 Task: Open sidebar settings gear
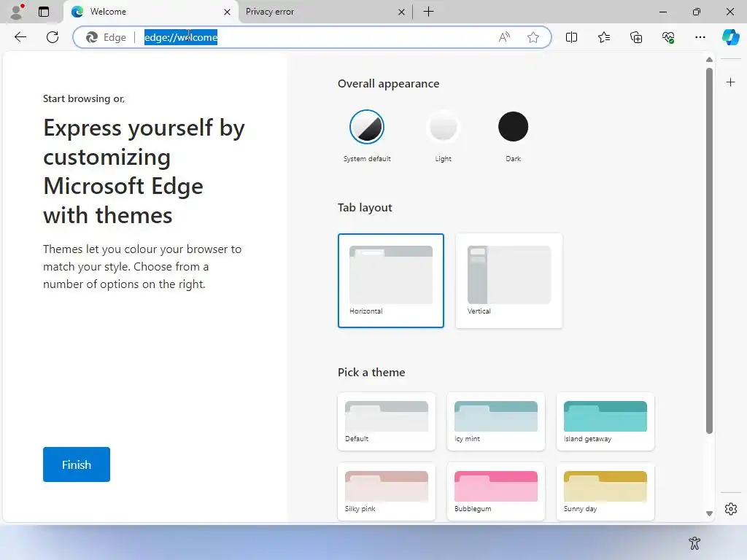(x=730, y=509)
